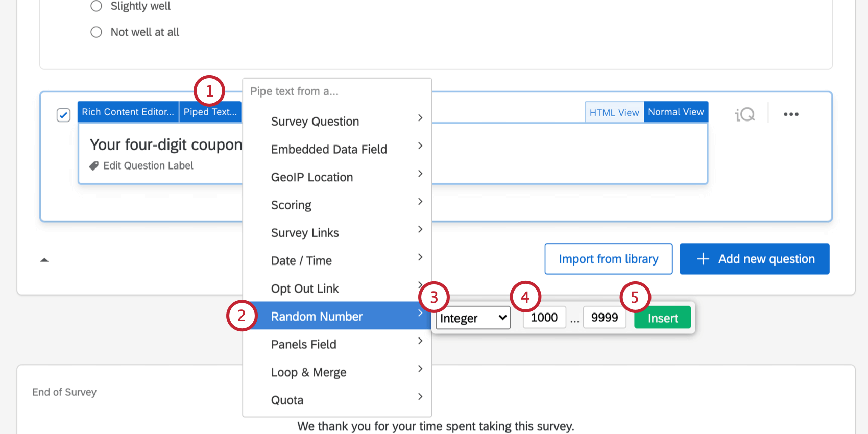Open the Integer type dropdown
The height and width of the screenshot is (434, 868).
pyautogui.click(x=473, y=318)
